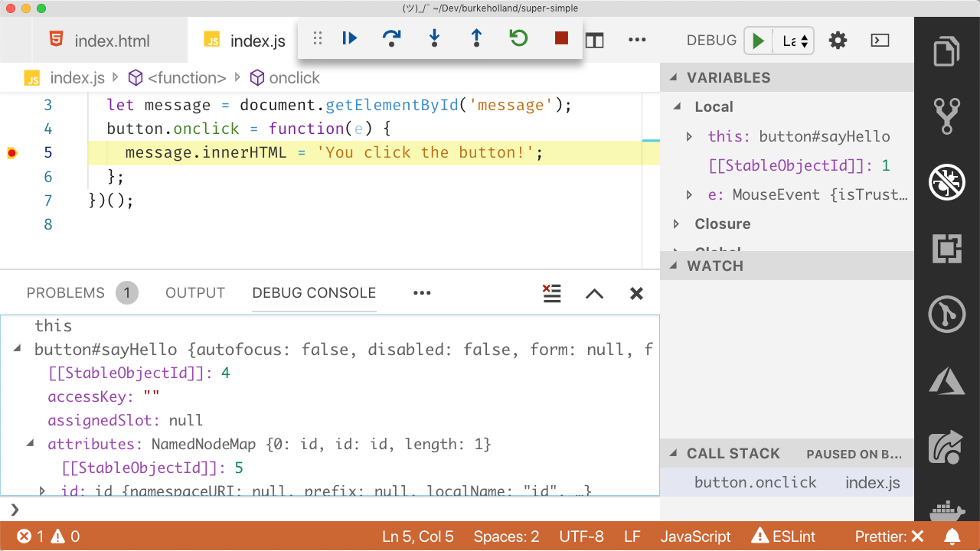Close the bottom panel
The height and width of the screenshot is (551, 980).
636,294
